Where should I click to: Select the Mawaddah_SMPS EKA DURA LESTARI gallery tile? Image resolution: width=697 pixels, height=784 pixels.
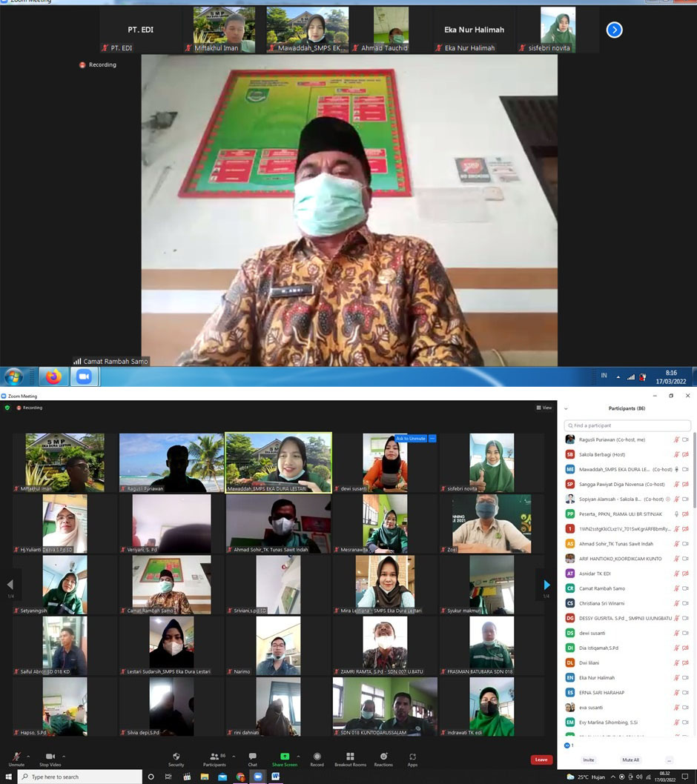coord(279,463)
